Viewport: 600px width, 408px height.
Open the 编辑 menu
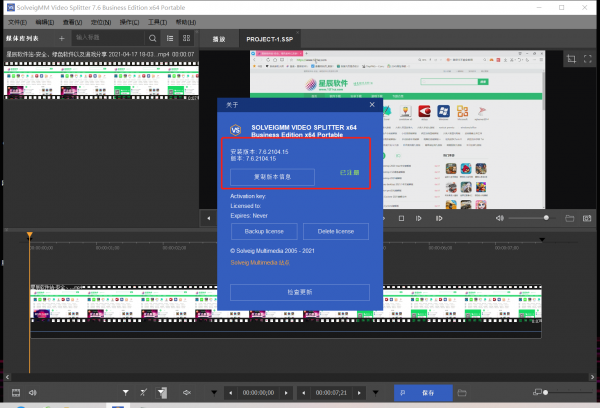click(44, 22)
